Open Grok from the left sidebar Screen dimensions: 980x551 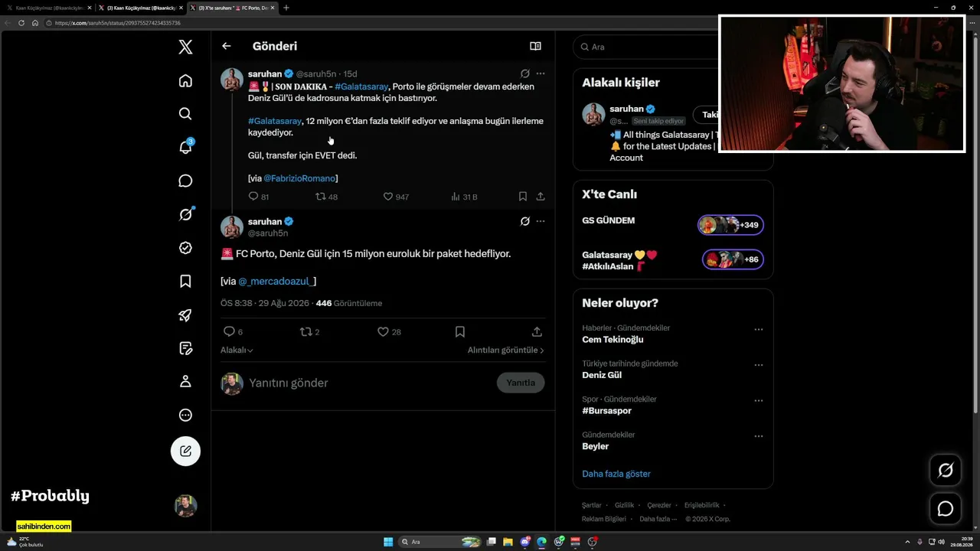(x=185, y=214)
